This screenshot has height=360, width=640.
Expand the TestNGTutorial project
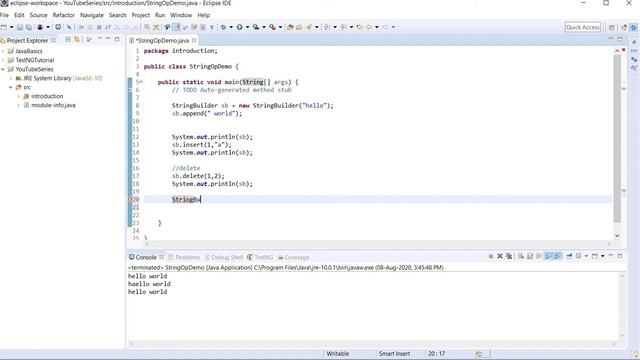pyautogui.click(x=3, y=60)
